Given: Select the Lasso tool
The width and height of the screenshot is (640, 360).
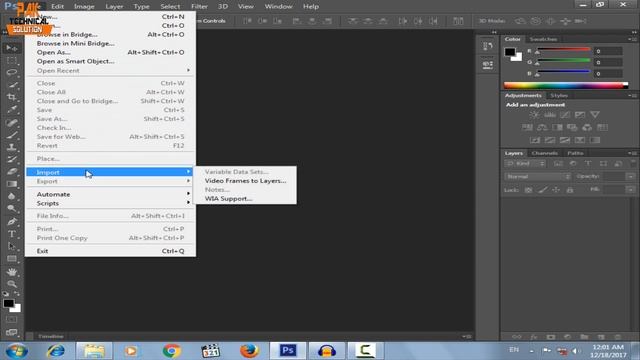Looking at the screenshot, I should tap(11, 73).
